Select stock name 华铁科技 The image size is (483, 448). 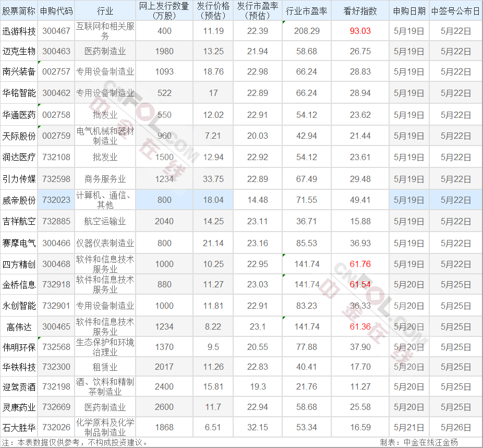[19, 367]
